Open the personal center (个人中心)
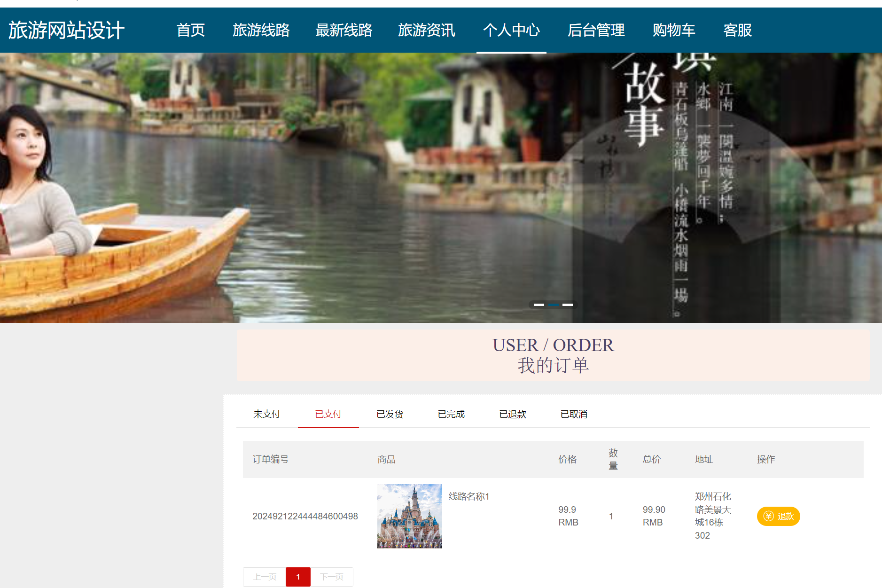 click(x=511, y=30)
